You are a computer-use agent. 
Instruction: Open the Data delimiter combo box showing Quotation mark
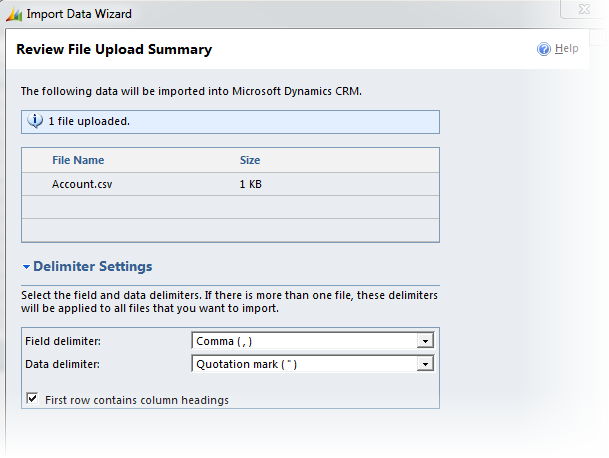click(304, 364)
